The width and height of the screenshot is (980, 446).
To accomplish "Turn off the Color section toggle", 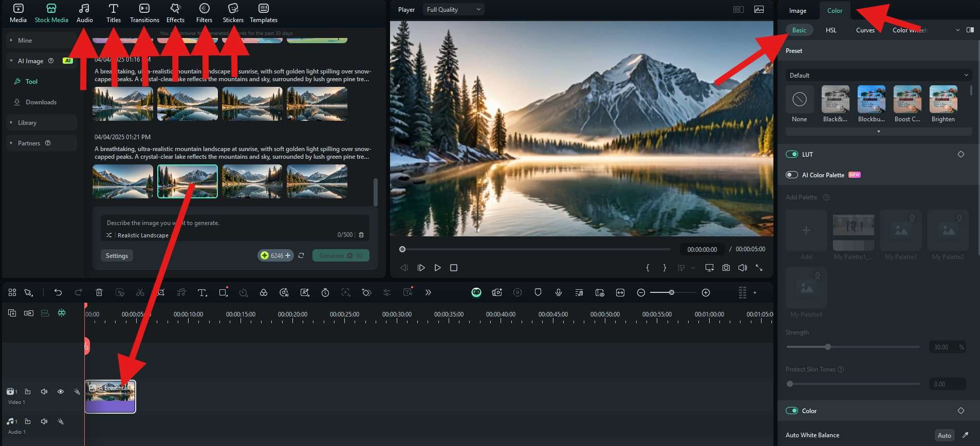I will tap(791, 411).
